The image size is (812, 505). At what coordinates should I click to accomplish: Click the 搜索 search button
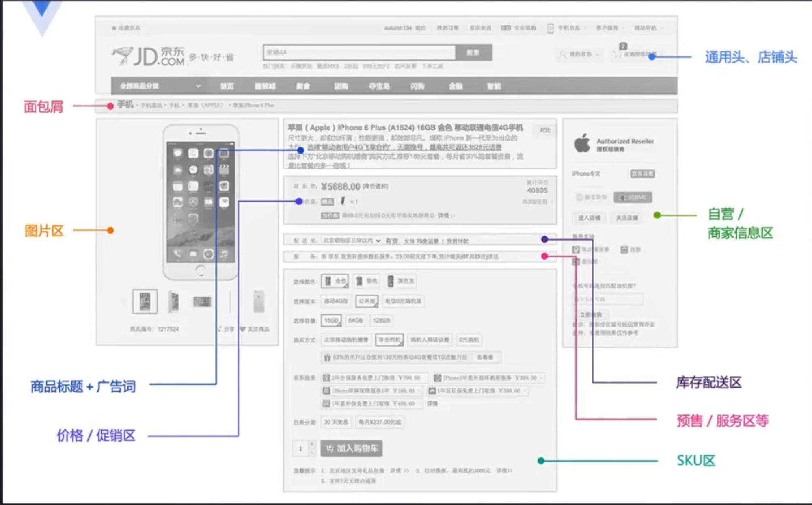point(473,52)
